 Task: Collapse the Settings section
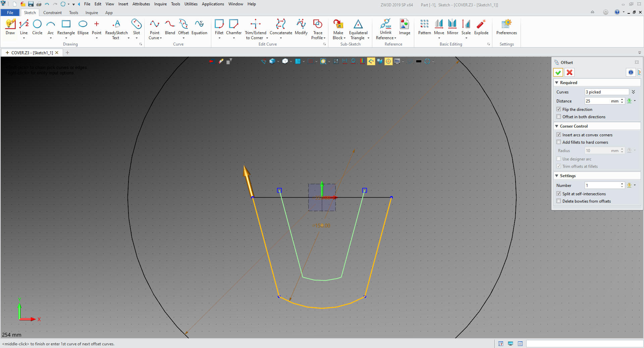(x=557, y=176)
